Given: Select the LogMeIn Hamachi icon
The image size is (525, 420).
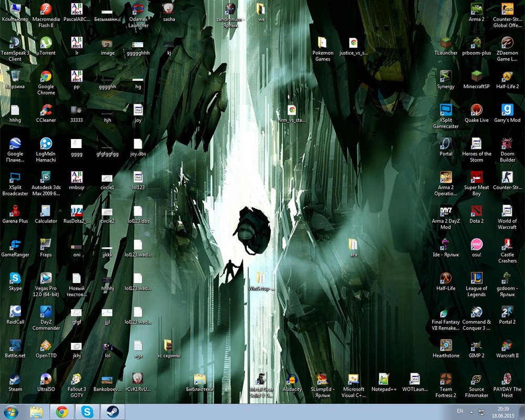Looking at the screenshot, I should click(46, 150).
